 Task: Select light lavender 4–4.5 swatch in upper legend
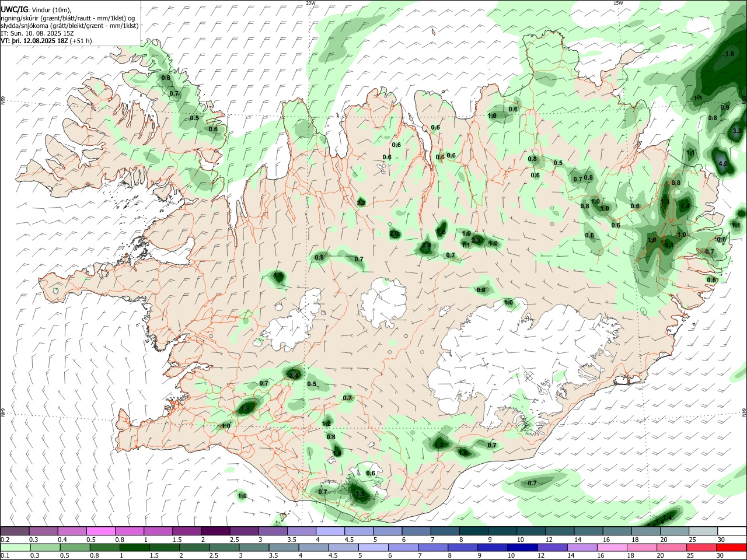click(330, 531)
